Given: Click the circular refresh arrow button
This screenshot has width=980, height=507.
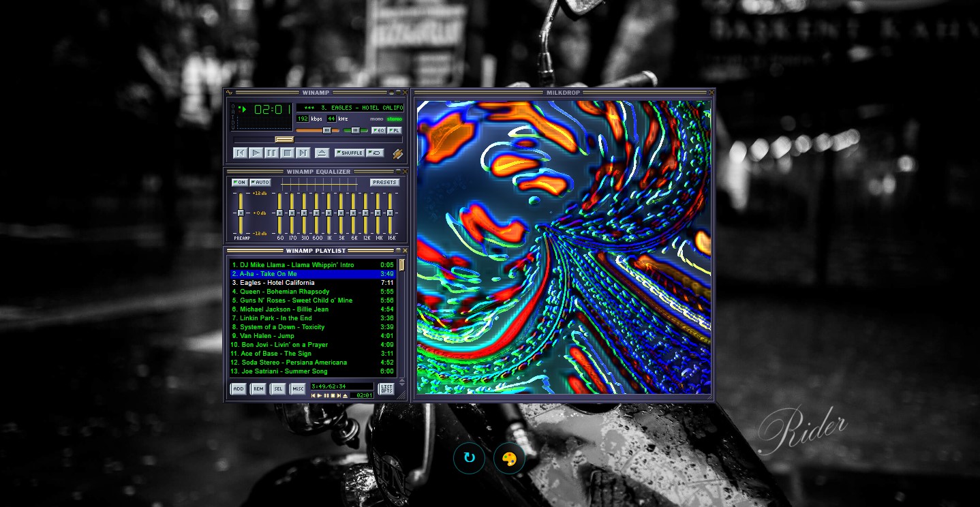Looking at the screenshot, I should coord(469,458).
